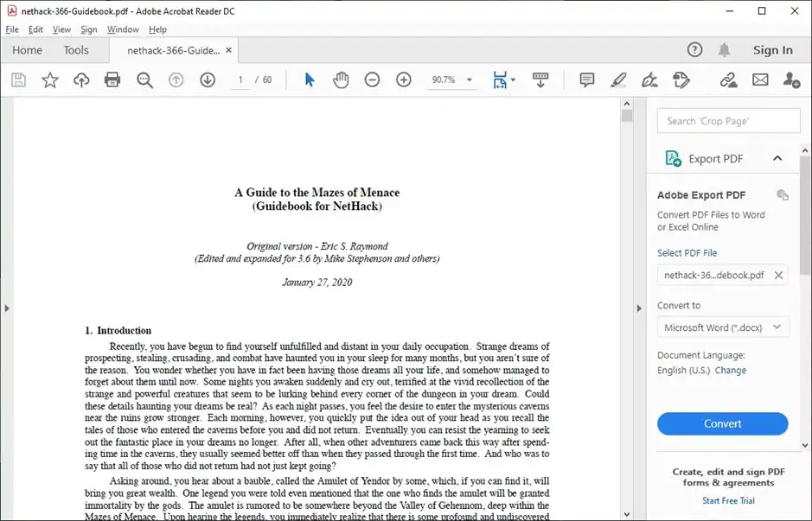
Task: Click 'A Guide to the Mazes of Menace' title
Action: click(x=316, y=193)
